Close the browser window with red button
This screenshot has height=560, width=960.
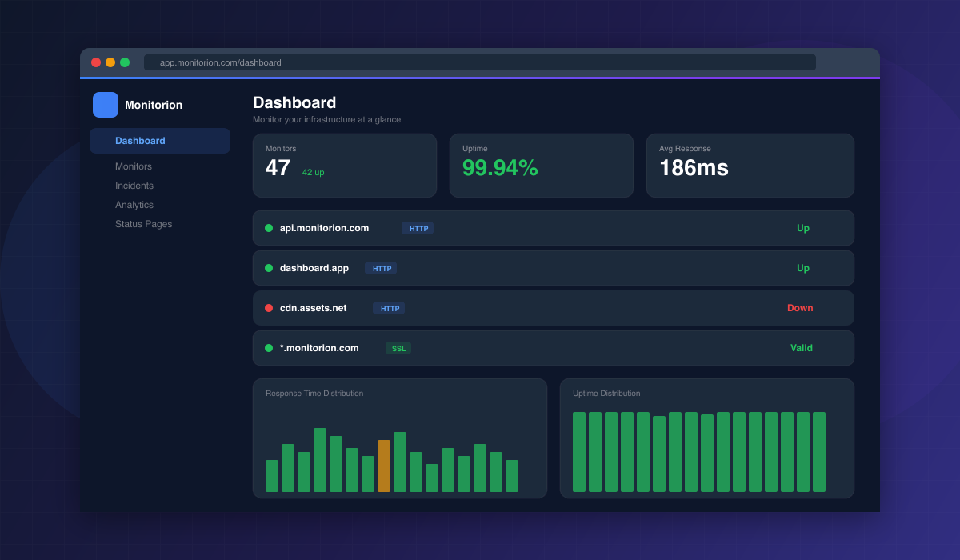(x=96, y=62)
